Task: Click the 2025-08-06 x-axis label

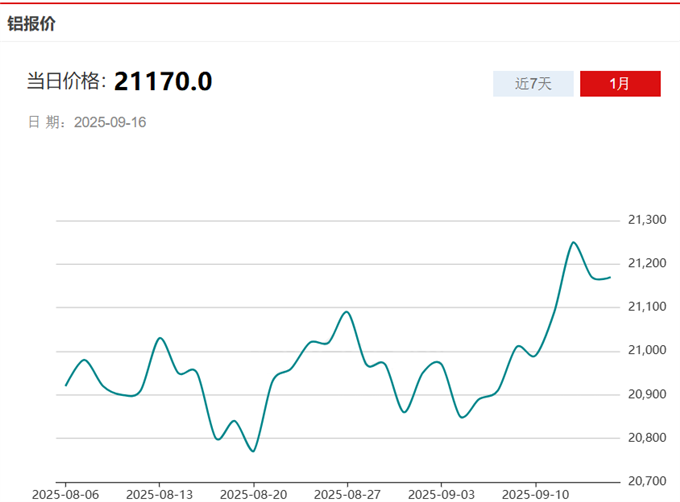Action: [x=65, y=494]
